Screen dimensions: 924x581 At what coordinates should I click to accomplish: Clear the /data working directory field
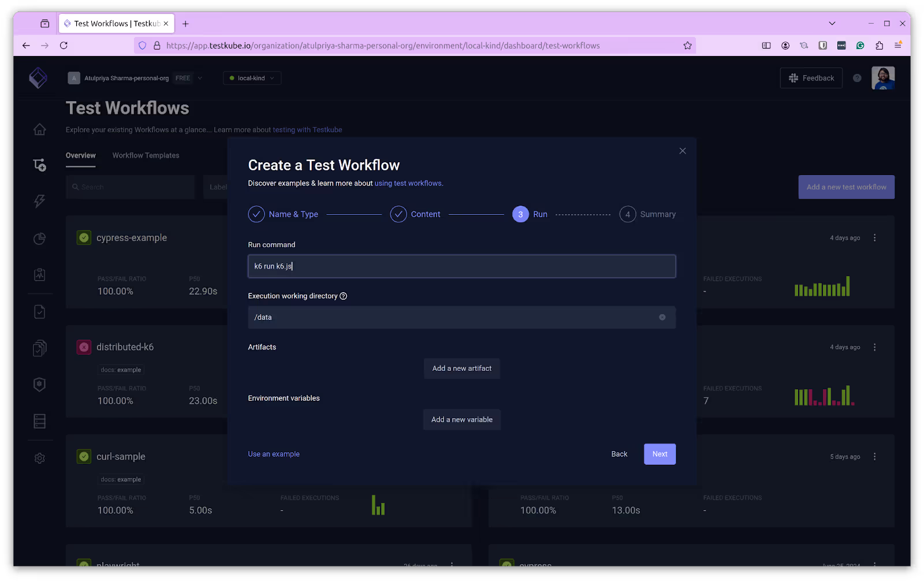click(662, 317)
